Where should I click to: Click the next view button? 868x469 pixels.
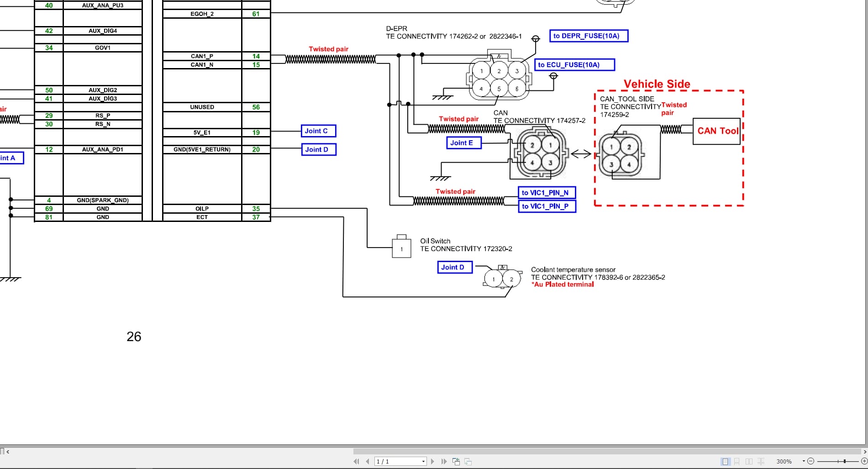pos(468,462)
